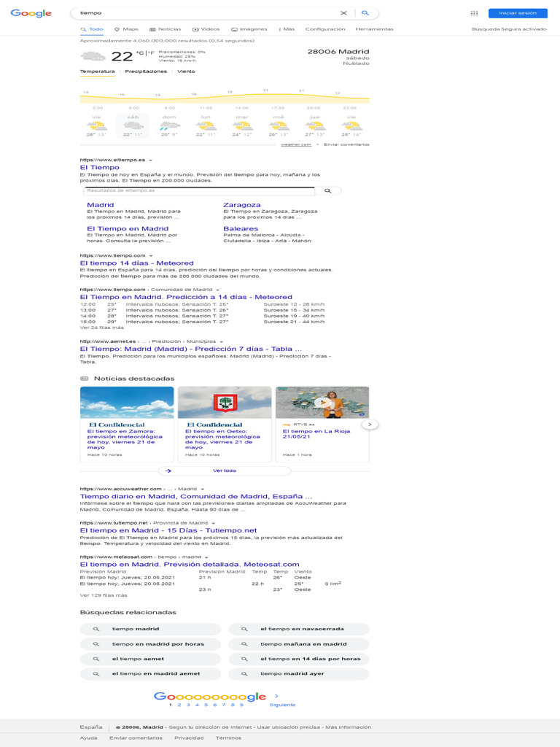Open the AccuWeather Tiempo diario en Madrid result
The height and width of the screenshot is (747, 560).
[196, 496]
